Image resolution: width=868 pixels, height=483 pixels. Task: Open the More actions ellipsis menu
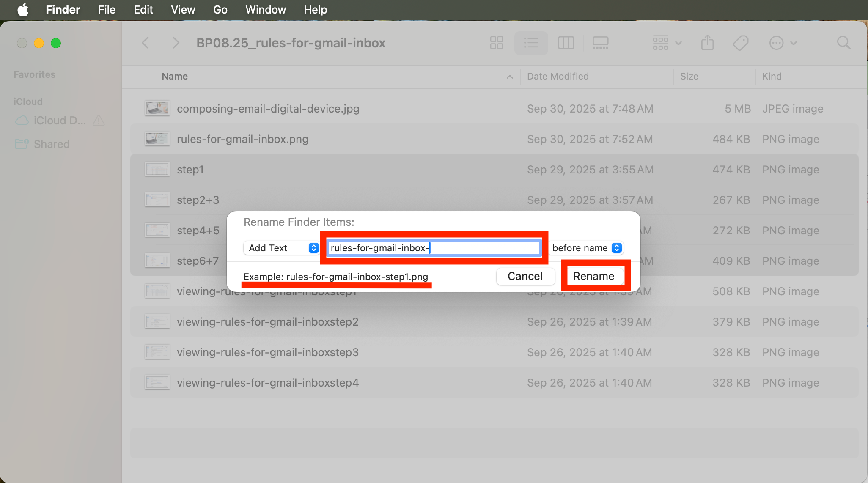(782, 43)
